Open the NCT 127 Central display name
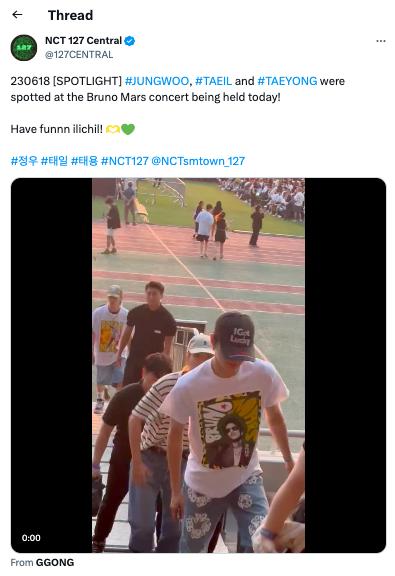 [x=83, y=40]
